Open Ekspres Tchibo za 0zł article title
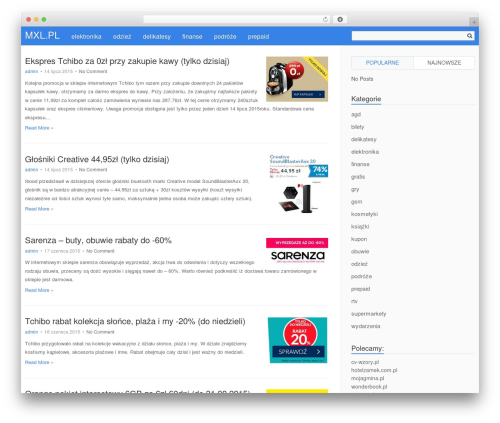The width and height of the screenshot is (500, 423). pyautogui.click(x=127, y=61)
